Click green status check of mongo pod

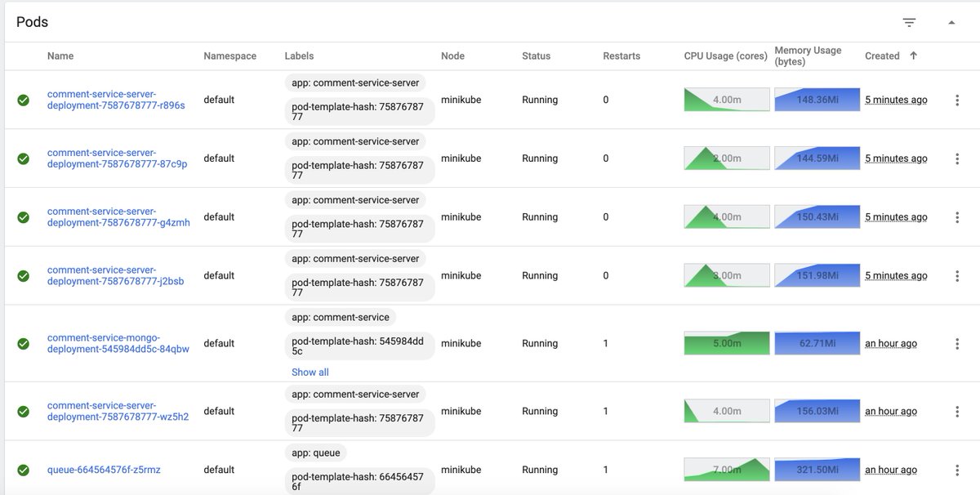tap(24, 344)
